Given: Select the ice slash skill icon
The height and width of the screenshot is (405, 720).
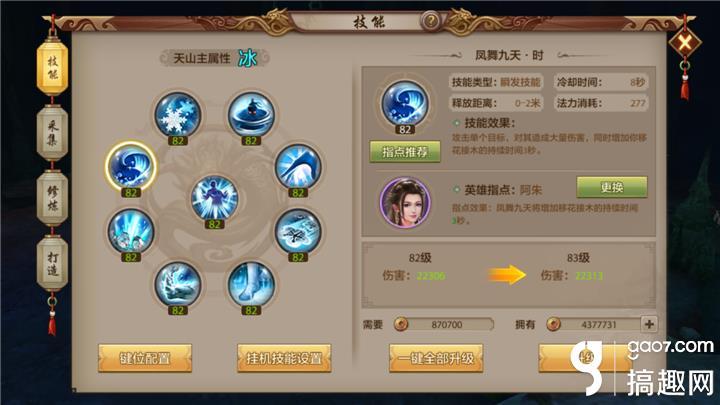Looking at the screenshot, I should point(298,167).
